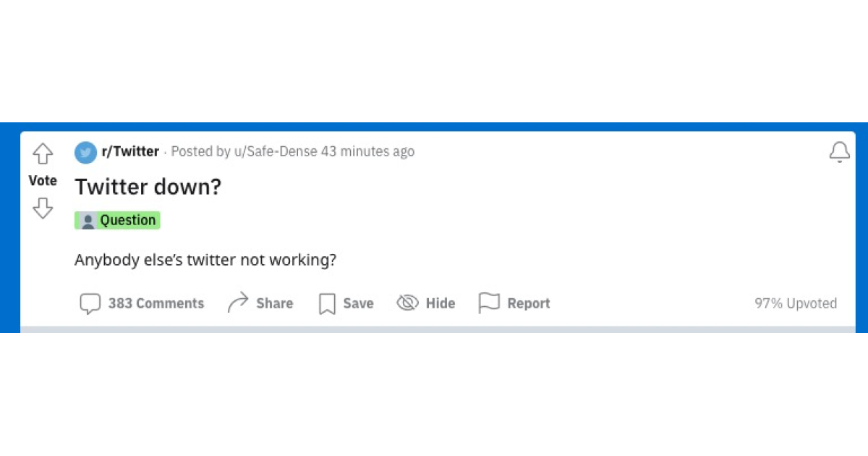868x456 pixels.
Task: Click the 97% Upvoted indicator
Action: click(796, 303)
